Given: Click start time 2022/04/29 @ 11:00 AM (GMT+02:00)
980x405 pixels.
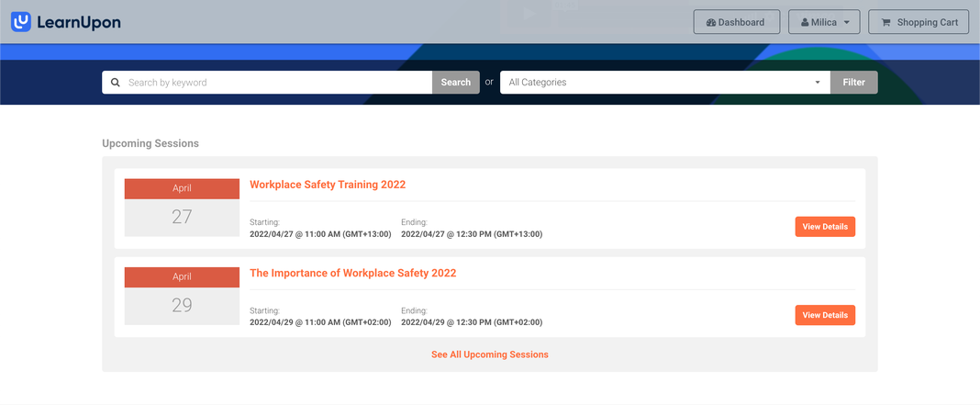Looking at the screenshot, I should tap(320, 322).
